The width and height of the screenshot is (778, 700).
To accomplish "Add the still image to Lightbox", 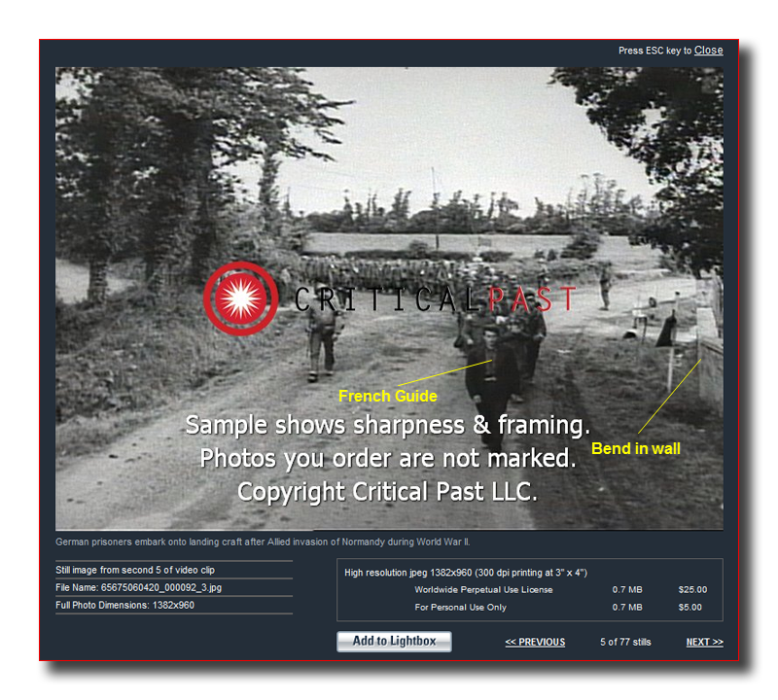I will [x=394, y=641].
